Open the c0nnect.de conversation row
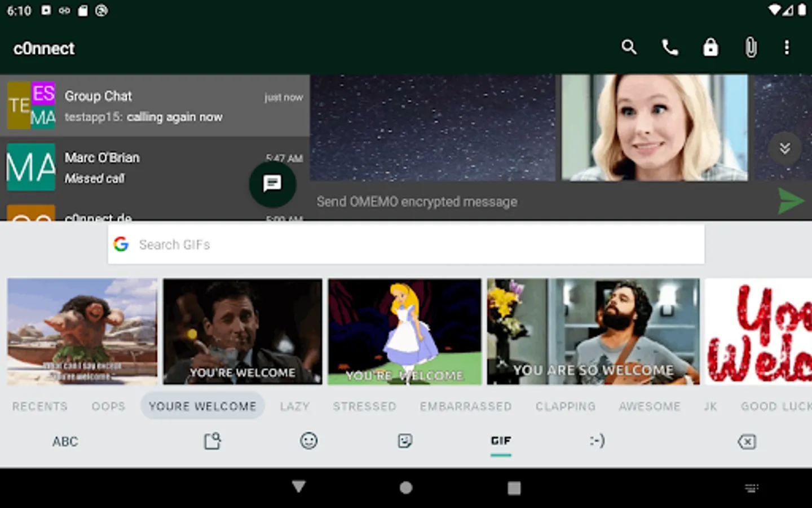The image size is (812, 508). tap(155, 213)
